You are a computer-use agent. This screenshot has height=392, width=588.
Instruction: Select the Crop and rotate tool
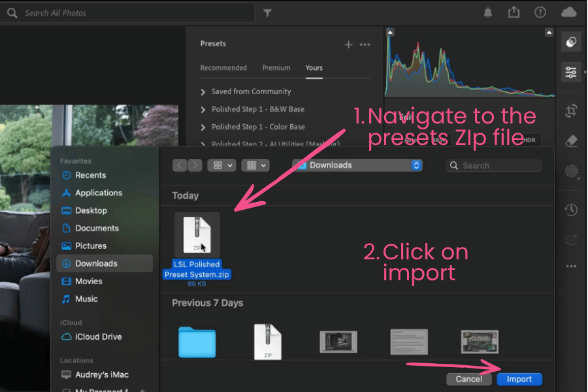click(571, 110)
